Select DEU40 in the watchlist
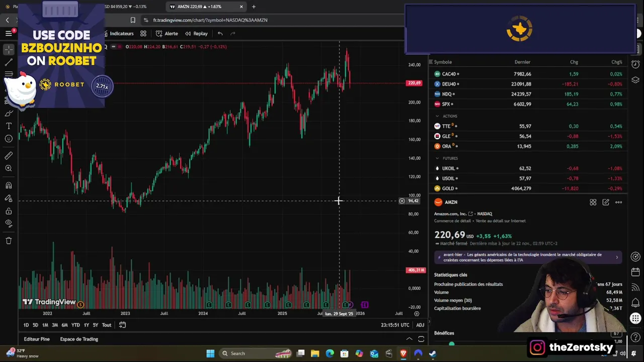Screen dimensions: 644x362 click(528, 84)
